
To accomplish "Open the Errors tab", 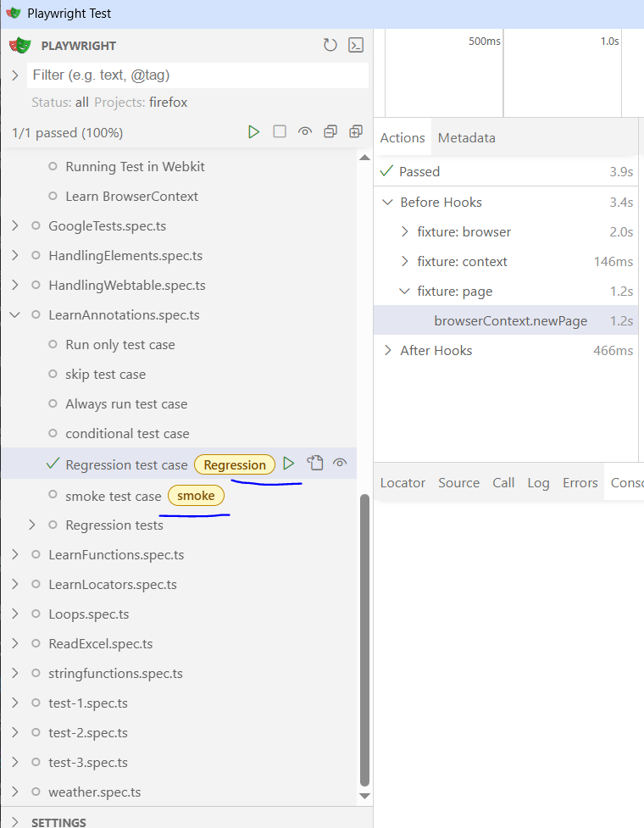I will [x=580, y=482].
